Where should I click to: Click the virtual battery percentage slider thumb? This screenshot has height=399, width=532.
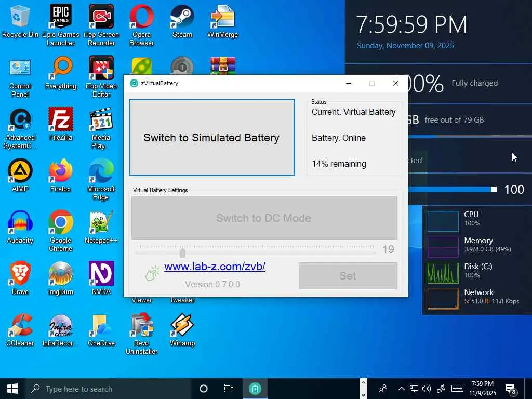182,253
